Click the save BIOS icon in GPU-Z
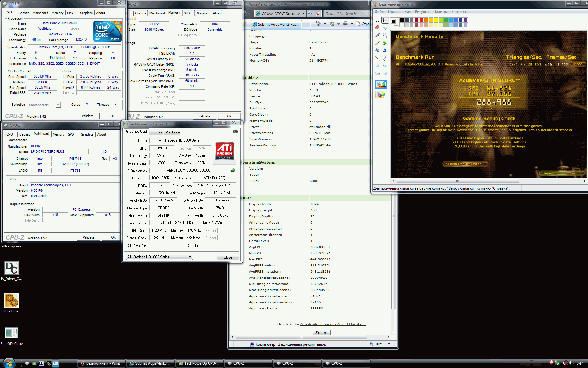This screenshot has width=588, height=368. [x=233, y=171]
